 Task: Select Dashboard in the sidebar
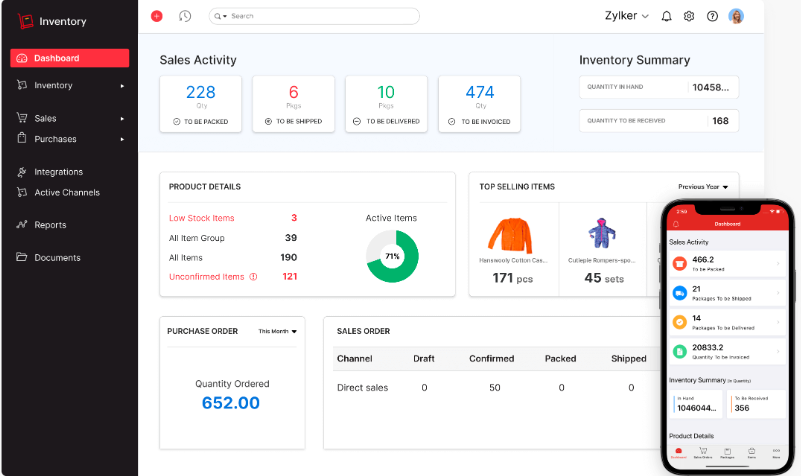69,58
